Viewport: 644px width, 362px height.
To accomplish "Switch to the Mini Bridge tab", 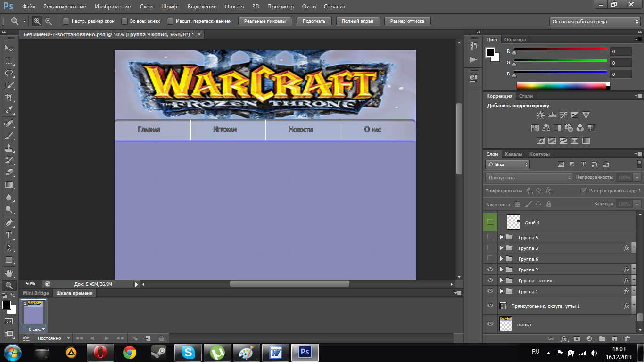I will pos(36,293).
